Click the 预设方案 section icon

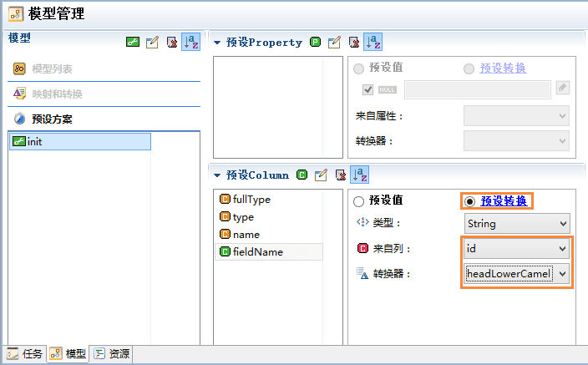pos(19,119)
